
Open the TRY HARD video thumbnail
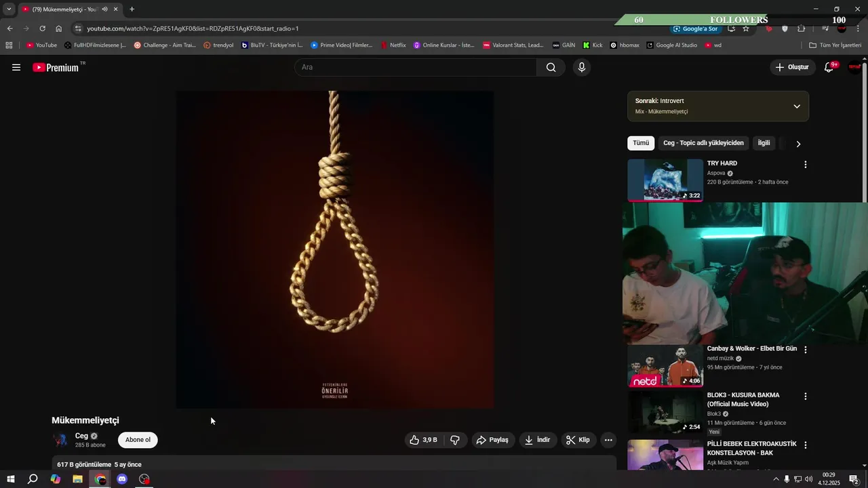665,180
